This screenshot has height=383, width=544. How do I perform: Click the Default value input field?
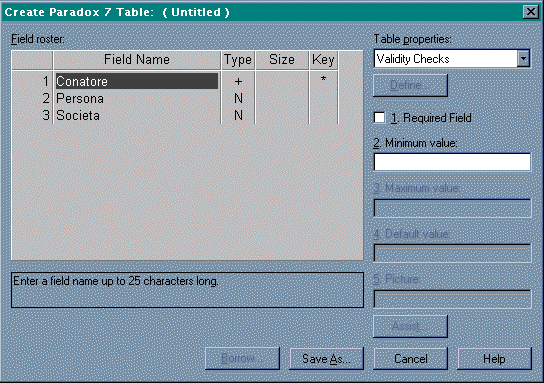(x=452, y=253)
